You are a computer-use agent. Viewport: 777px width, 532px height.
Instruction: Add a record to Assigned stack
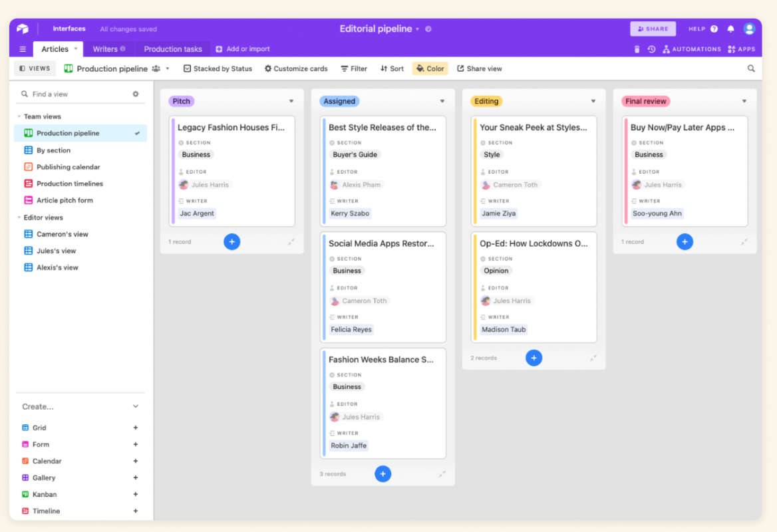click(383, 474)
